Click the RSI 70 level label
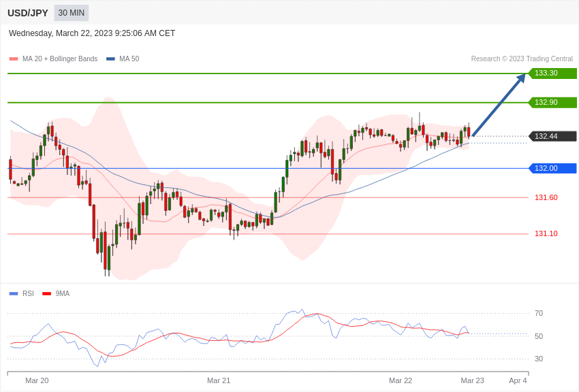This screenshot has width=579, height=392. (539, 313)
